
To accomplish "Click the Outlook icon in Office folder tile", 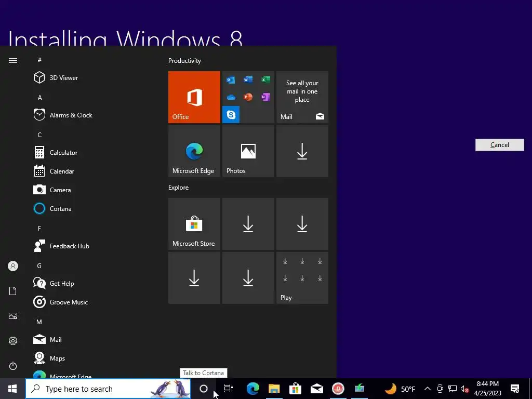I will click(x=231, y=80).
